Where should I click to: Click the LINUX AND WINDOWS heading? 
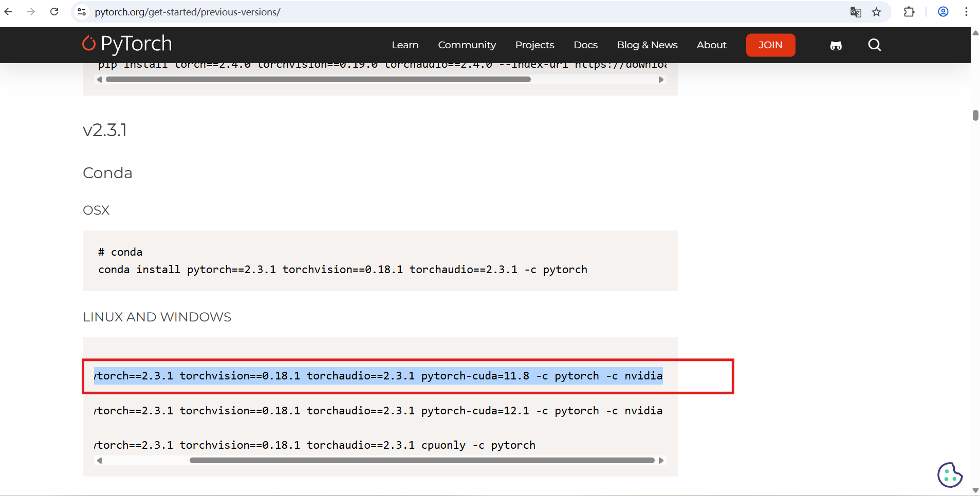coord(157,317)
